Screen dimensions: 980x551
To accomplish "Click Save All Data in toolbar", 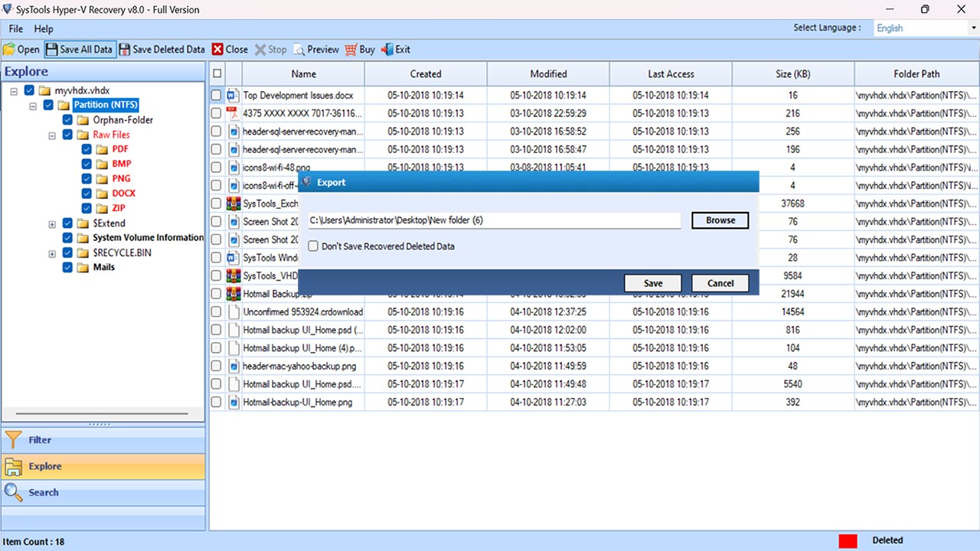I will (79, 49).
